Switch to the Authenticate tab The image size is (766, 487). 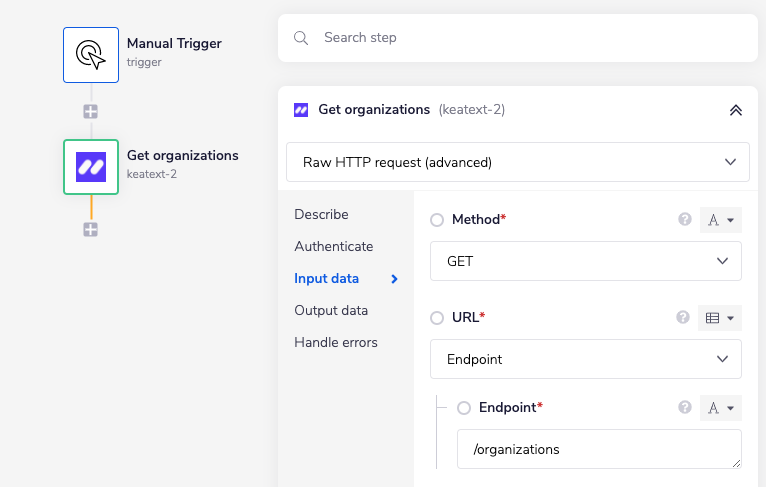click(333, 246)
